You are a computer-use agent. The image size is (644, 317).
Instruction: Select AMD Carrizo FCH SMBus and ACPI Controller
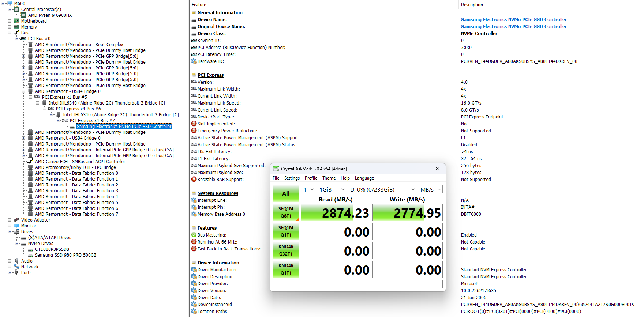[80, 161]
